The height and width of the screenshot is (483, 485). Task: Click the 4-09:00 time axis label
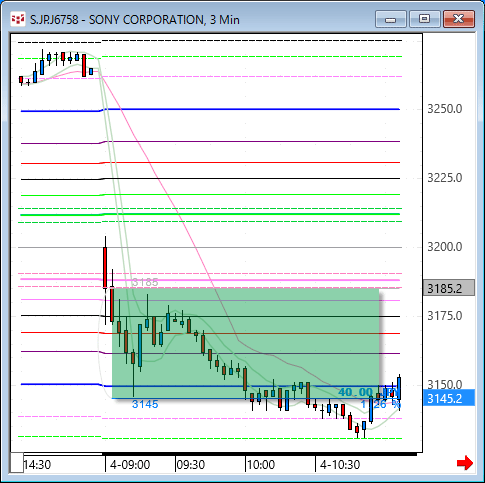130,464
